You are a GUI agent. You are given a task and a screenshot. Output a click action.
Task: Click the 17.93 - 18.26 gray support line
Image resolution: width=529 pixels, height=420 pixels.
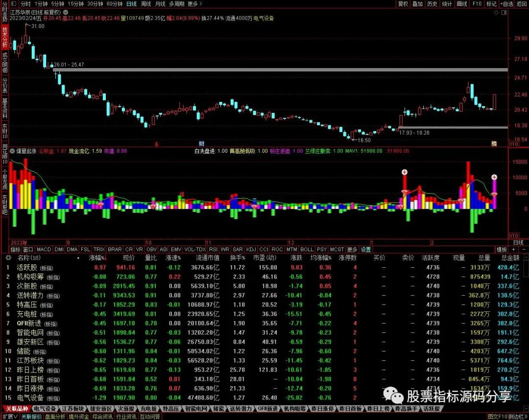coord(453,127)
